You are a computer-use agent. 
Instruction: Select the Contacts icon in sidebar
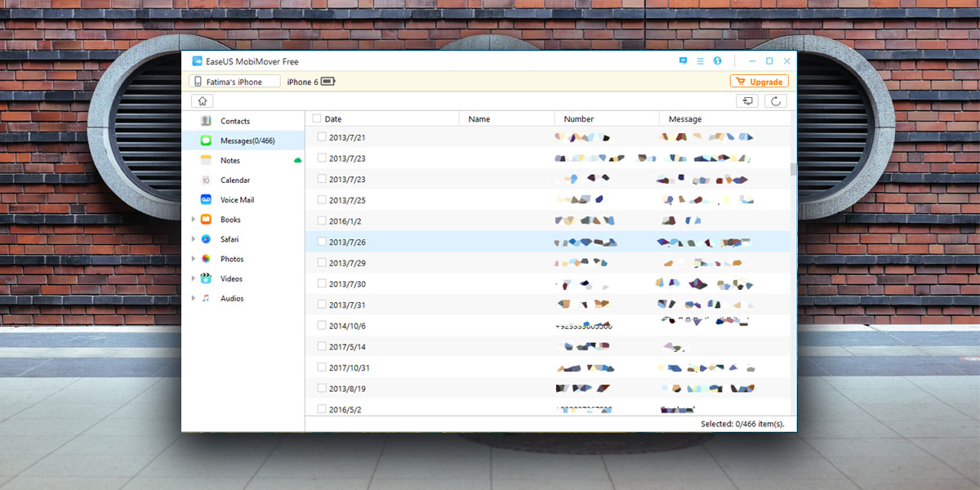pos(206,121)
